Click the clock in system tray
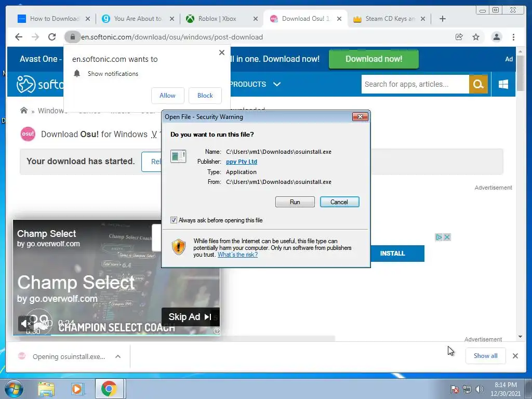The height and width of the screenshot is (399, 532). [x=505, y=389]
